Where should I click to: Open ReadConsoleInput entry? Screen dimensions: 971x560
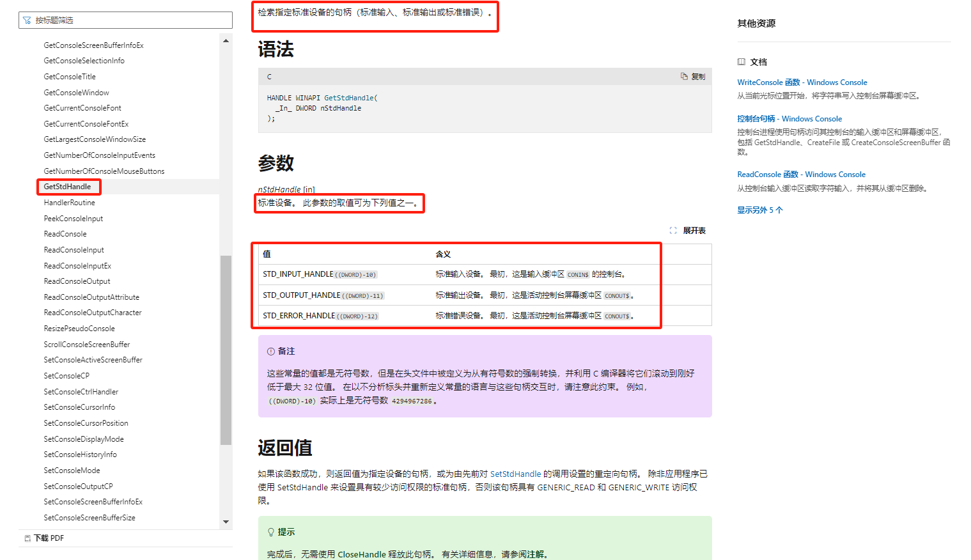point(74,250)
